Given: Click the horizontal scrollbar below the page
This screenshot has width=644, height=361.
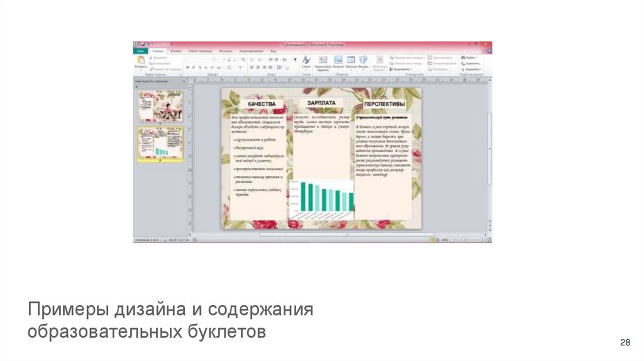Looking at the screenshot, I should [x=347, y=235].
